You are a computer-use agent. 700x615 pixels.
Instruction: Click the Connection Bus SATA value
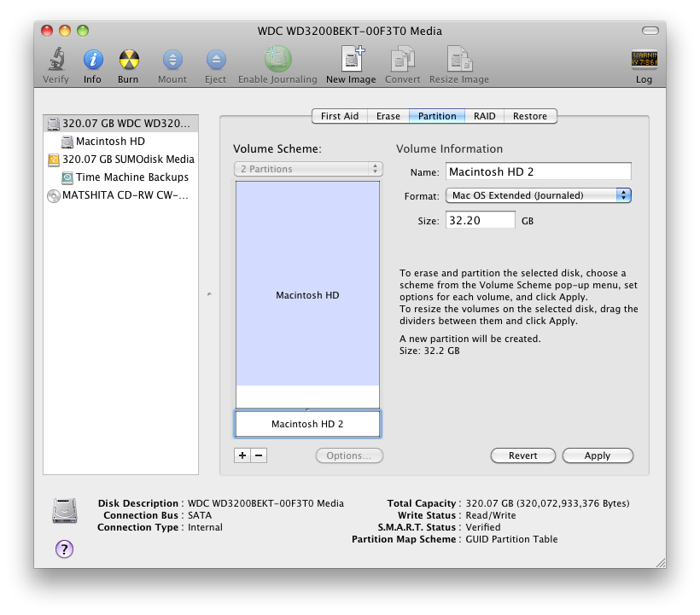[x=200, y=515]
